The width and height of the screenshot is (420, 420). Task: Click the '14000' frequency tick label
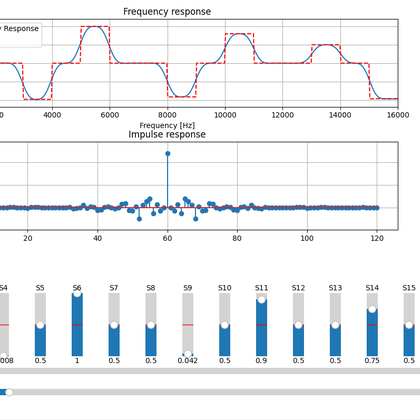click(x=340, y=115)
